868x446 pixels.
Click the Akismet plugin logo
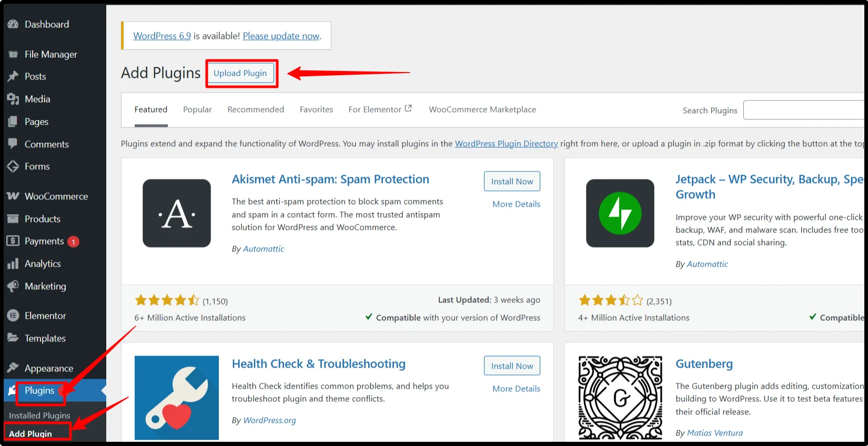pos(177,213)
